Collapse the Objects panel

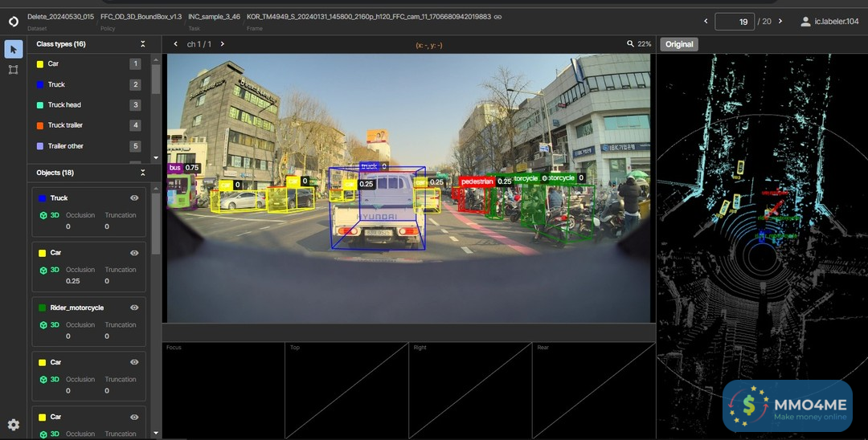(x=143, y=173)
